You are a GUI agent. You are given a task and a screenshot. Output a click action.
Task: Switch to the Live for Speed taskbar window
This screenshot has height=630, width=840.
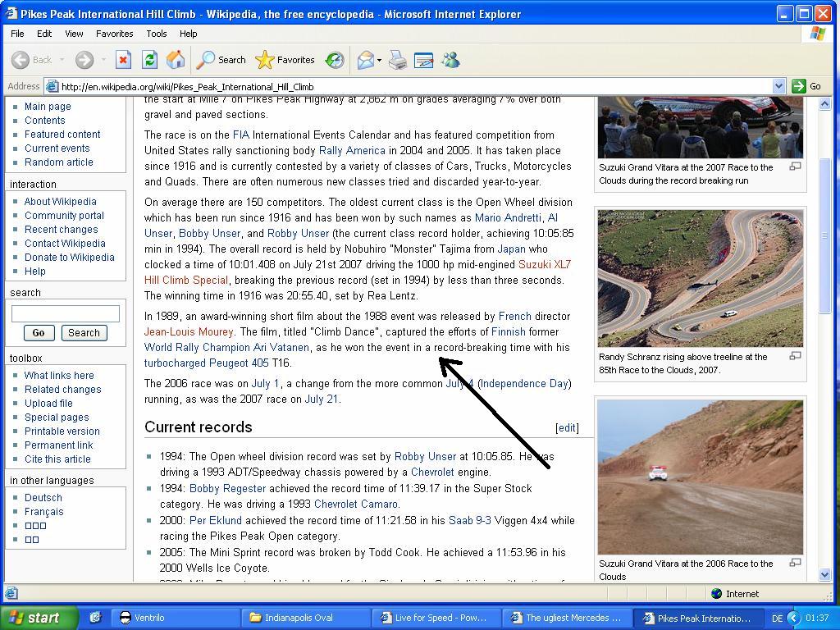tap(436, 618)
